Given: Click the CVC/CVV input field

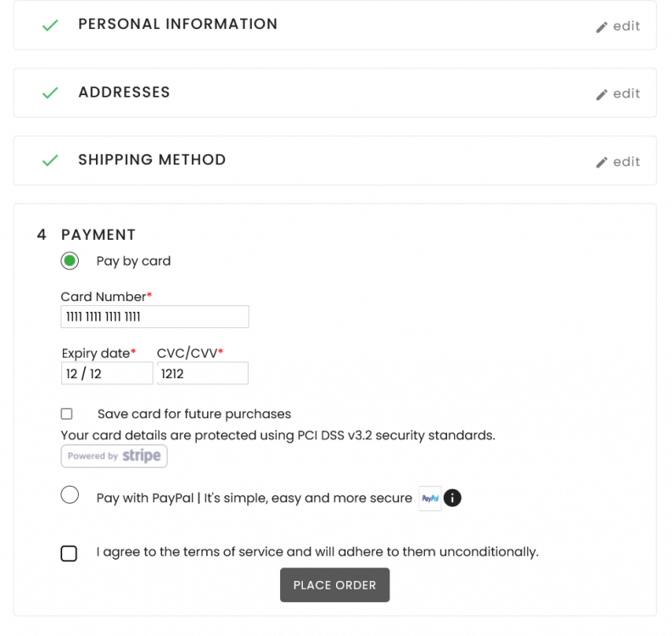Looking at the screenshot, I should click(202, 373).
